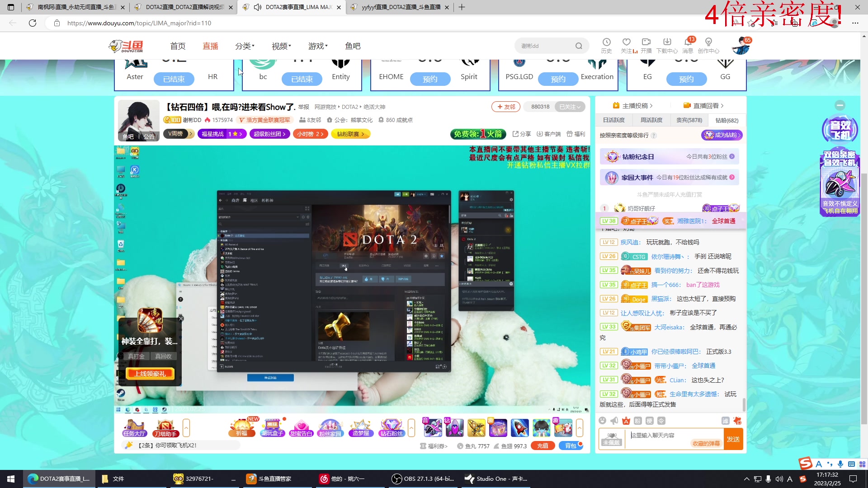Click the chat input field
Viewport: 868px width, 488px height.
click(x=674, y=439)
